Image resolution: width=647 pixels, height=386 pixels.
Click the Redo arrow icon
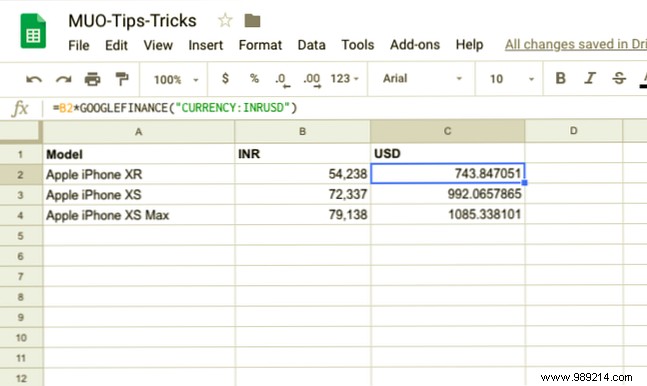[x=64, y=79]
